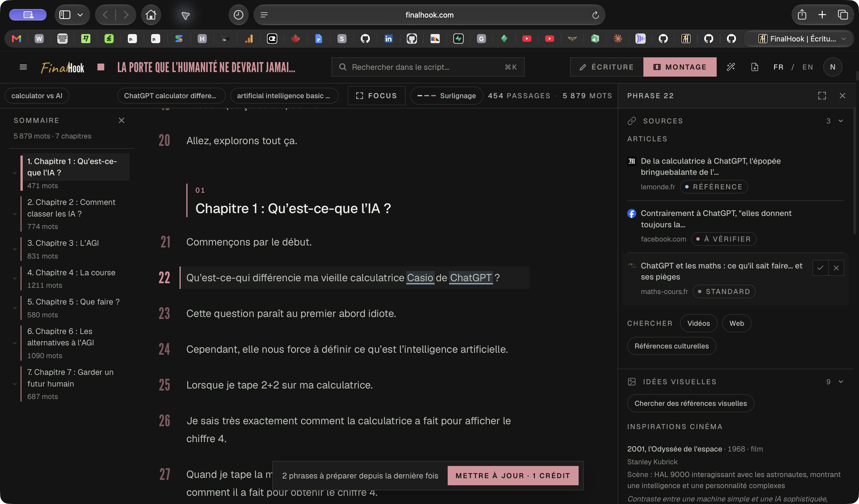859x504 pixels.
Task: Click the Idées visuelles image icon
Action: coord(632,381)
